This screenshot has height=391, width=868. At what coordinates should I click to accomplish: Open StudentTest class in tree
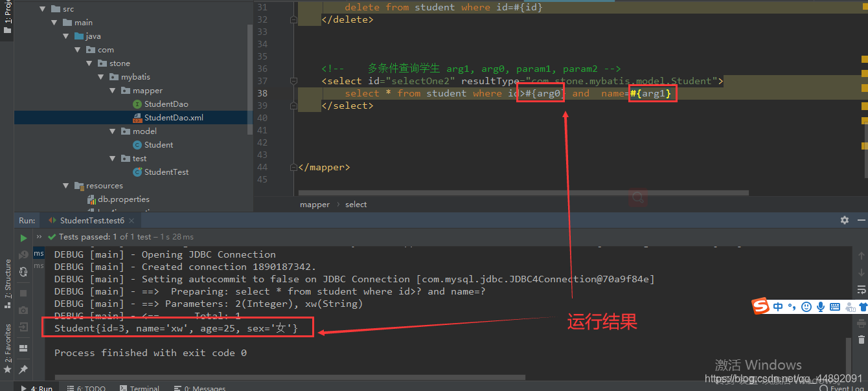(x=166, y=172)
